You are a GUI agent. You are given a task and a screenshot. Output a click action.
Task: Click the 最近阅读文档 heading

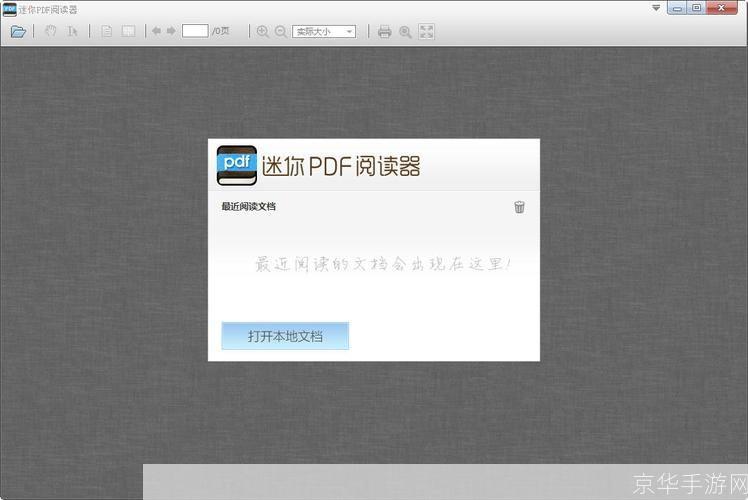[x=249, y=207]
